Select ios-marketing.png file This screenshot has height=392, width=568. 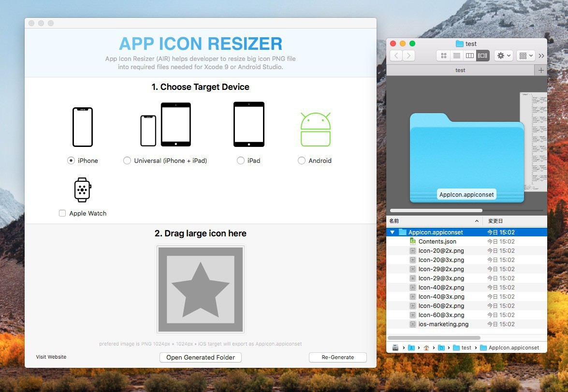tap(466, 324)
